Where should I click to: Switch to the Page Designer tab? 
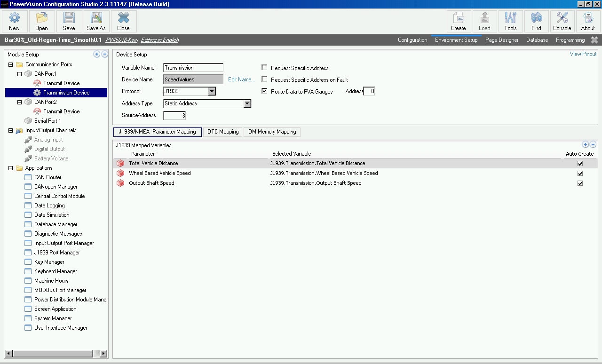tap(502, 40)
